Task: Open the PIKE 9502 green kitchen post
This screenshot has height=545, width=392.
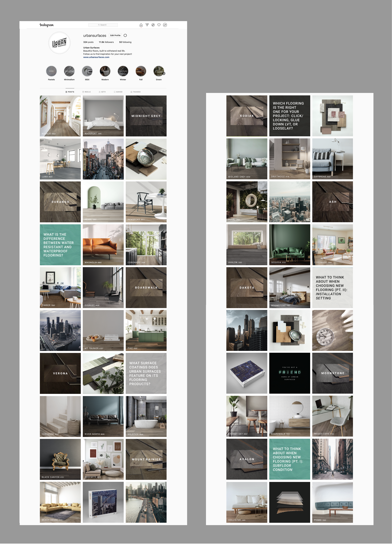Action: click(146, 330)
